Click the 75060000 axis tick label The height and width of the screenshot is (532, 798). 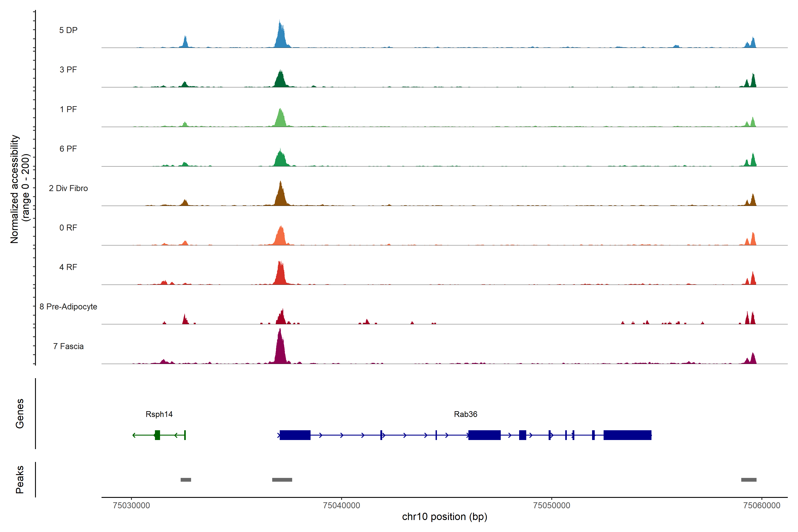click(x=761, y=506)
